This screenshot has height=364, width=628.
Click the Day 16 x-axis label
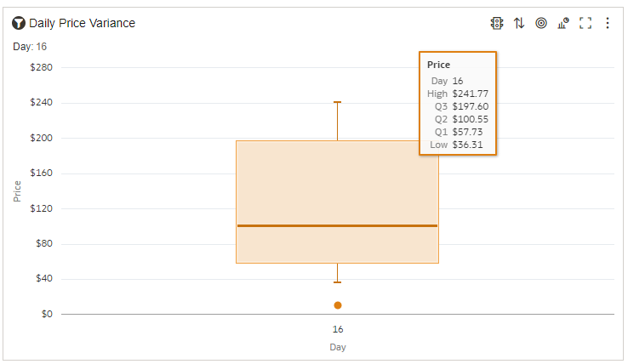338,329
